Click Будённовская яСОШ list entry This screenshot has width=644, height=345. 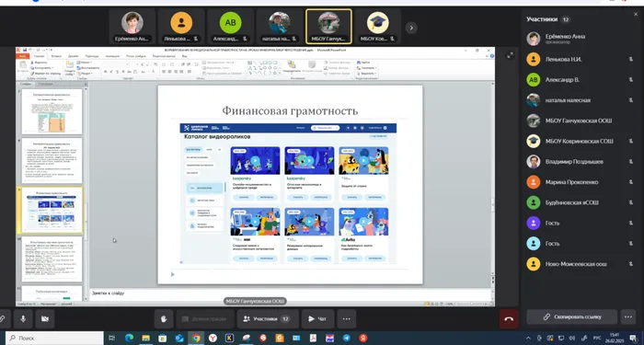click(x=580, y=202)
